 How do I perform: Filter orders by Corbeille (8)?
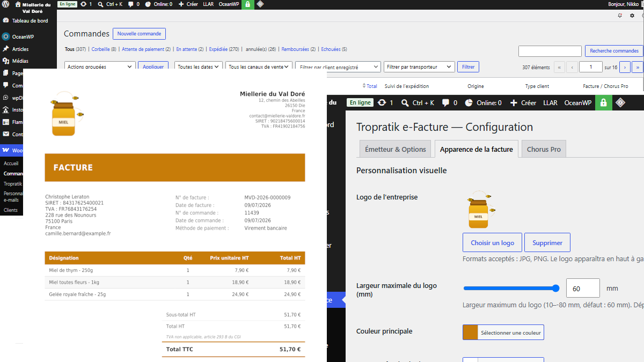pyautogui.click(x=104, y=49)
